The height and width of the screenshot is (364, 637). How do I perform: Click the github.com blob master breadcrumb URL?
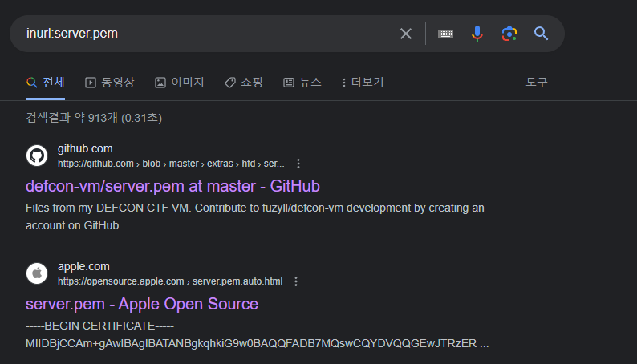point(171,164)
